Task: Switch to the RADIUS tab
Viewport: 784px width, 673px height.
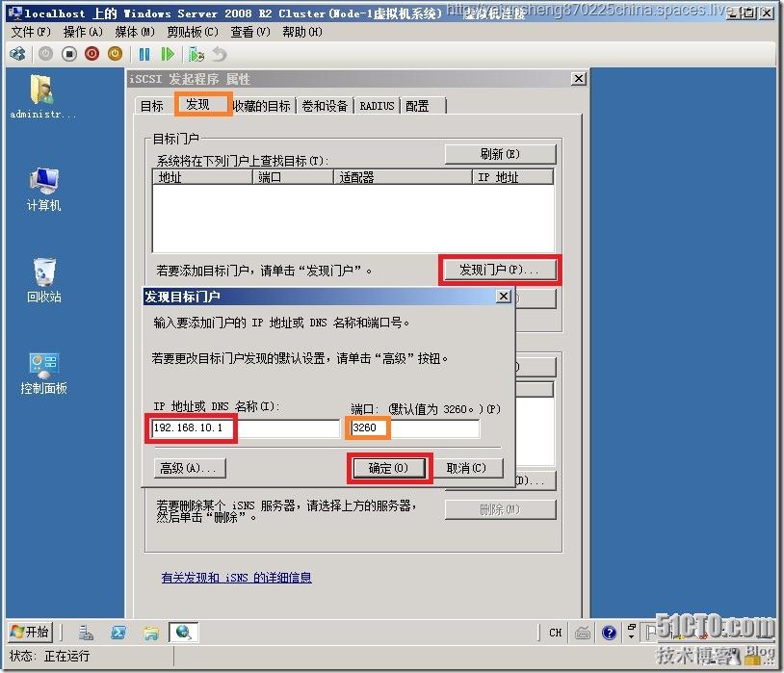Action: (x=377, y=106)
